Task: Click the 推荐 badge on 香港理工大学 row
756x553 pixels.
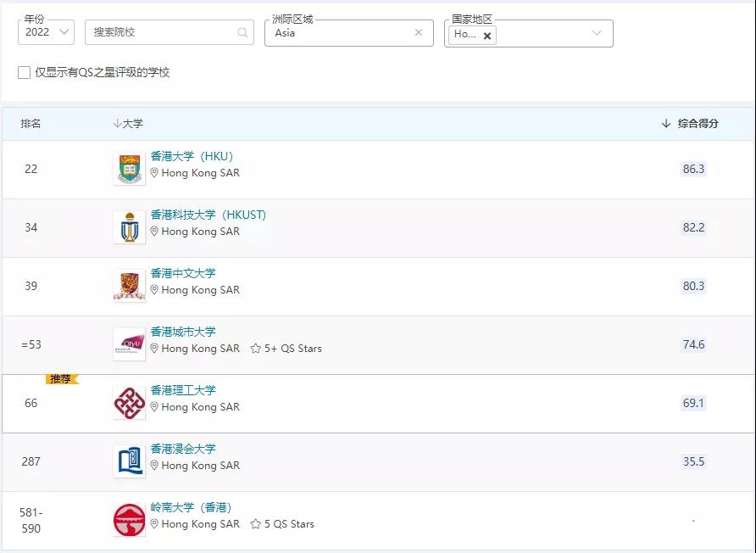Action: 62,379
